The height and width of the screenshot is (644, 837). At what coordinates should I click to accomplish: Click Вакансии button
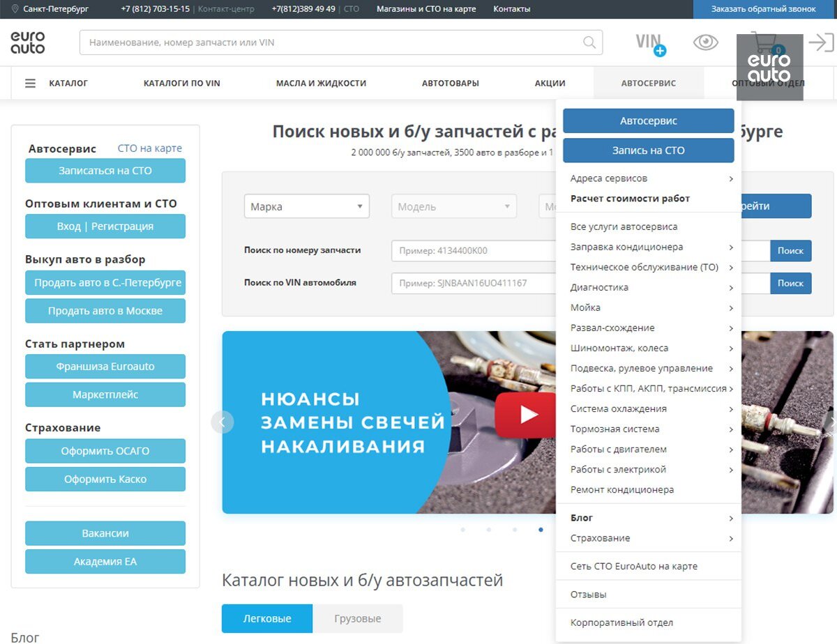(x=105, y=533)
